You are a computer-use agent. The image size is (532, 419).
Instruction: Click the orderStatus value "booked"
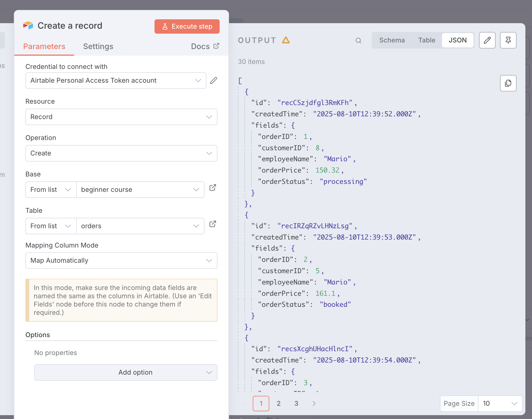coord(335,305)
